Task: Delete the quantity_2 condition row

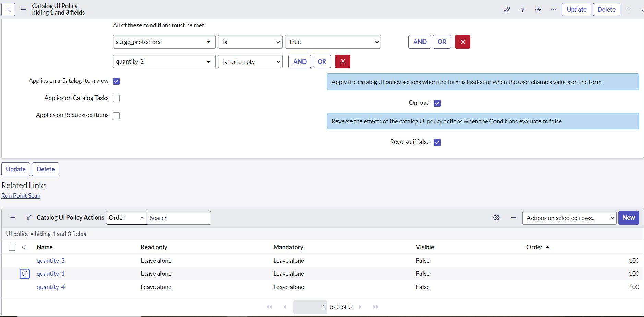Action: (x=343, y=61)
